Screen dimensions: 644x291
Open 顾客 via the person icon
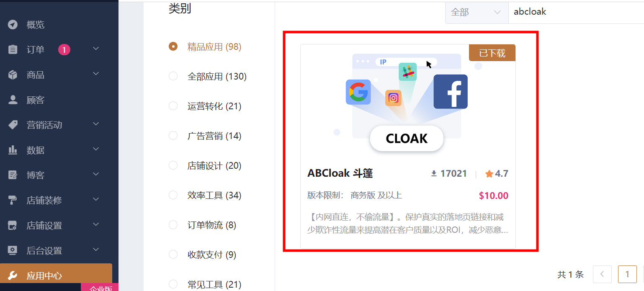click(13, 100)
